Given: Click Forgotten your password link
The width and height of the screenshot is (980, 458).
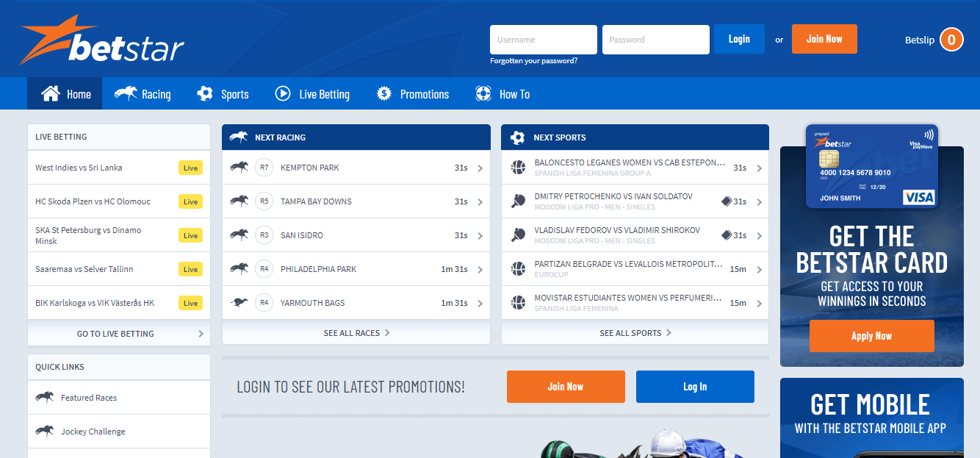Looking at the screenshot, I should tap(533, 61).
